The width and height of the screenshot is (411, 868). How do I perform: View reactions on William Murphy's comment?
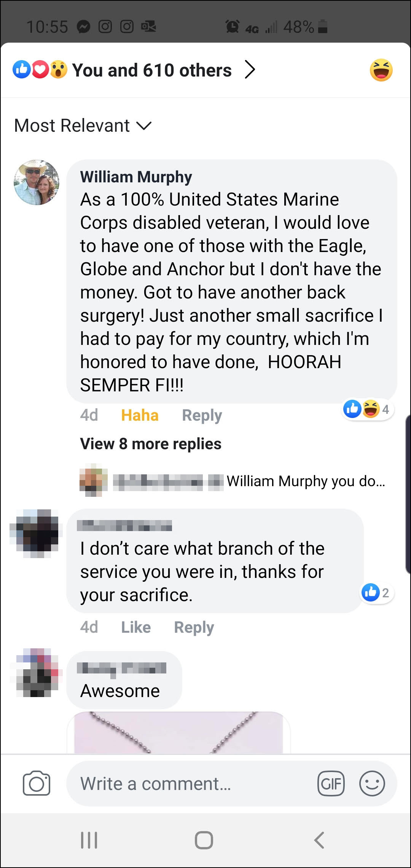[367, 409]
